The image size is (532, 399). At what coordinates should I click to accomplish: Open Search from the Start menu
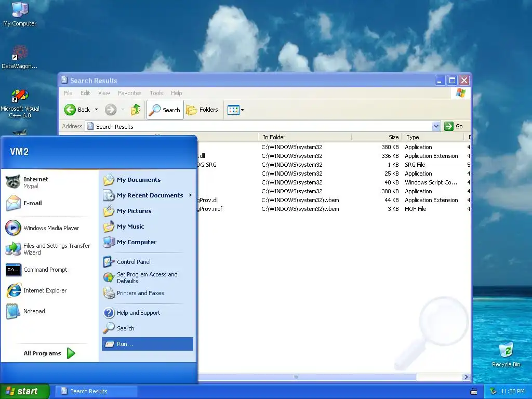[147, 328]
